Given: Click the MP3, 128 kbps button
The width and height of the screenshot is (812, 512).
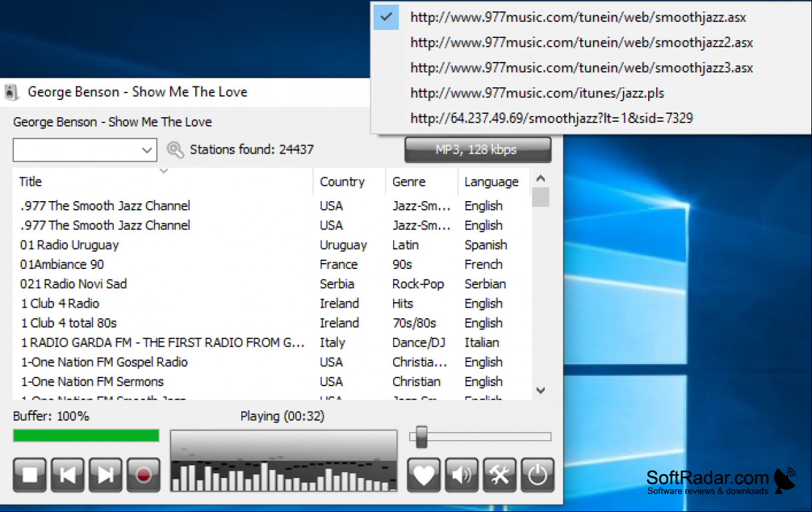Looking at the screenshot, I should [x=478, y=150].
